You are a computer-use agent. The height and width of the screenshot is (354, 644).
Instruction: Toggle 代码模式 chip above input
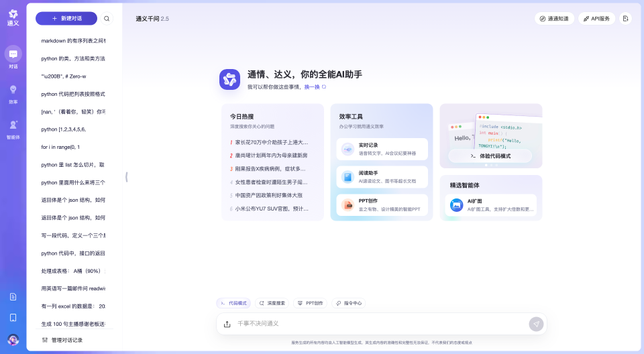pos(233,303)
